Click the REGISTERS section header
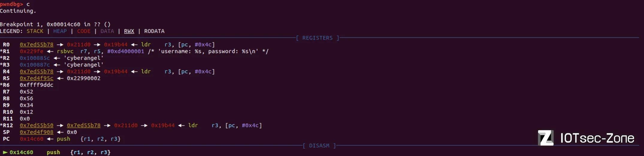This screenshot has height=156, width=644. click(318, 38)
